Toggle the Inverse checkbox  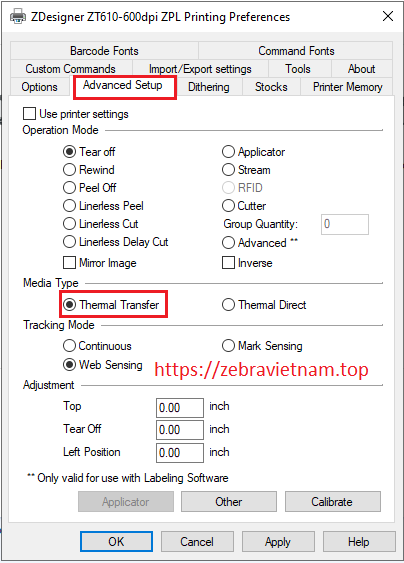247,263
